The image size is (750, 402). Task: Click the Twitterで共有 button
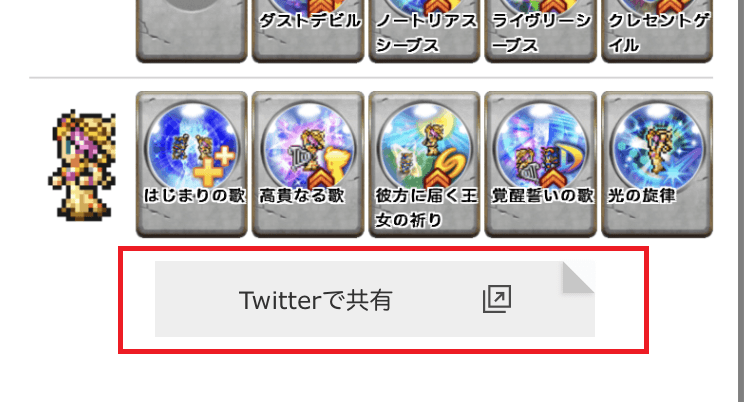375,299
